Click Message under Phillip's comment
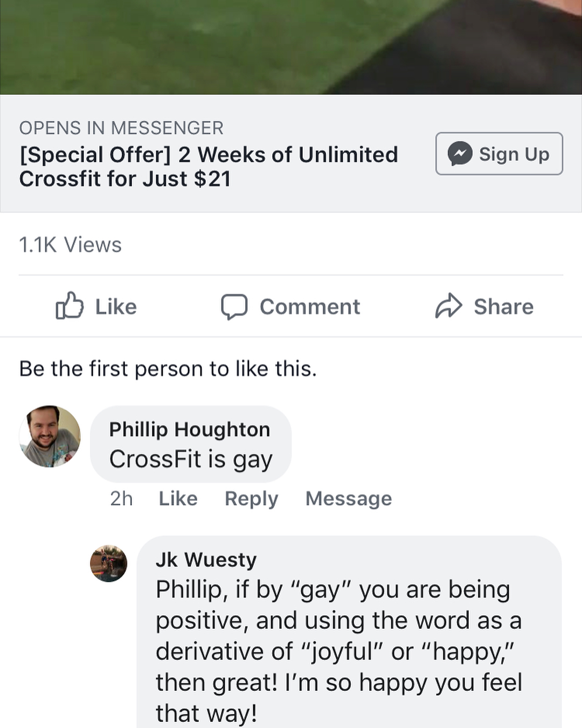582x728 pixels. (349, 498)
